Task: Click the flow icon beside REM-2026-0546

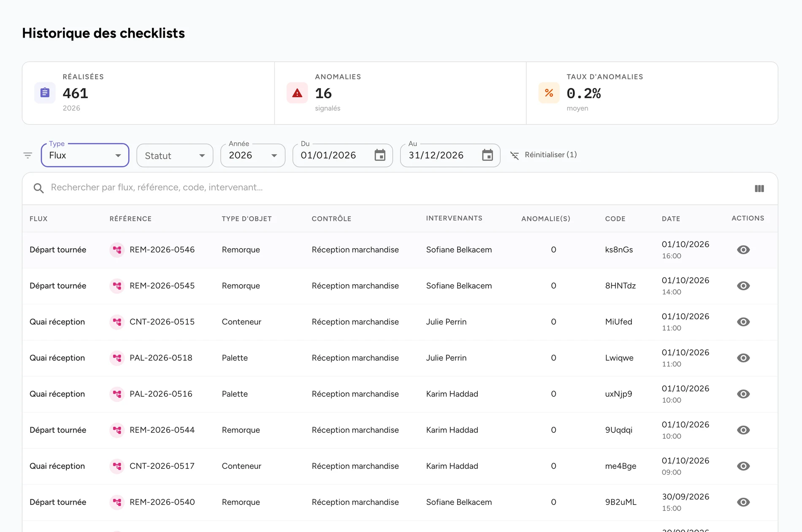Action: [x=117, y=250]
